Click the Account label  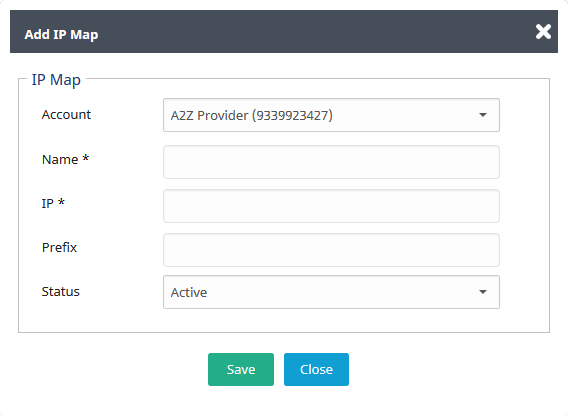click(x=66, y=115)
